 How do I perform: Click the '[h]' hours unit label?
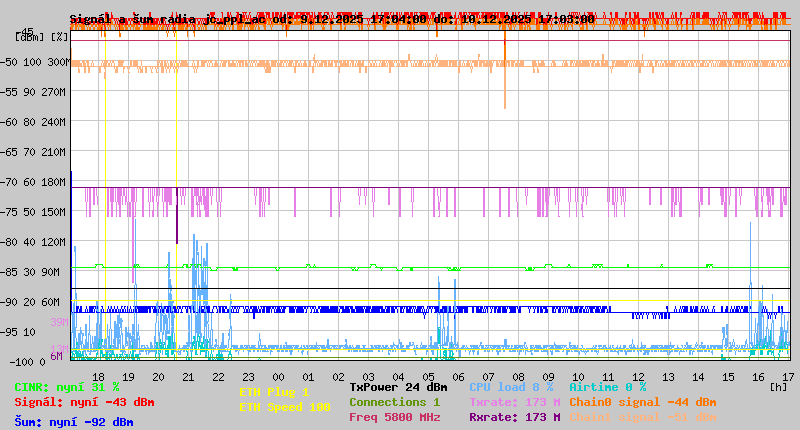pos(779,387)
